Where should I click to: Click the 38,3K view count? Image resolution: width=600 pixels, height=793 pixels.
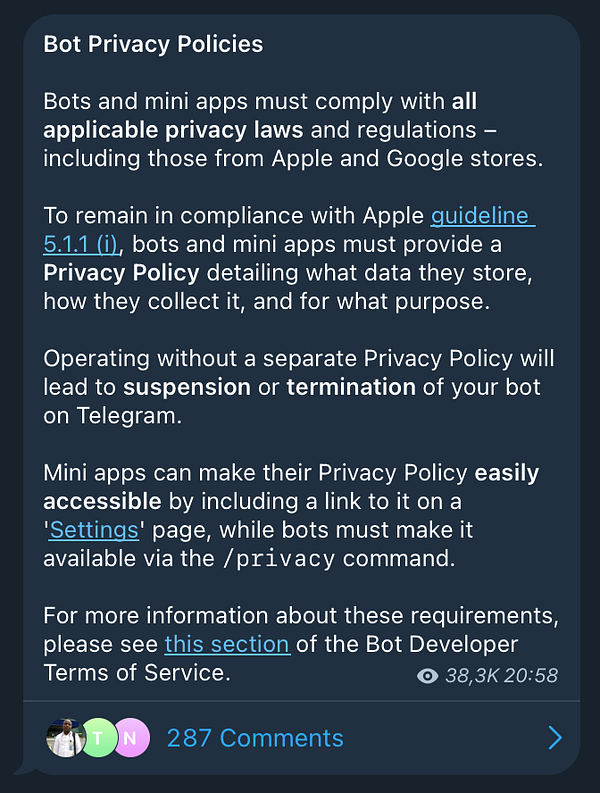click(472, 676)
